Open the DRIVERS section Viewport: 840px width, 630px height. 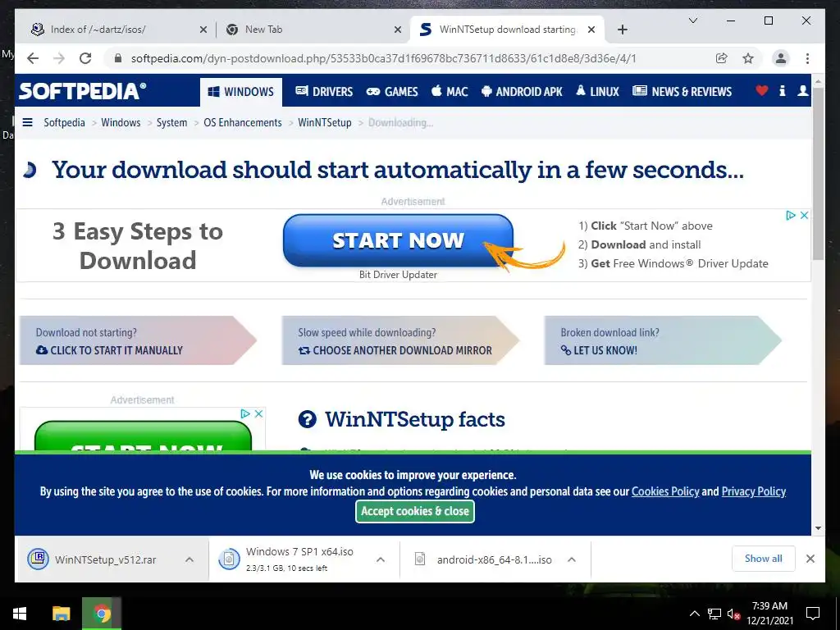click(324, 92)
